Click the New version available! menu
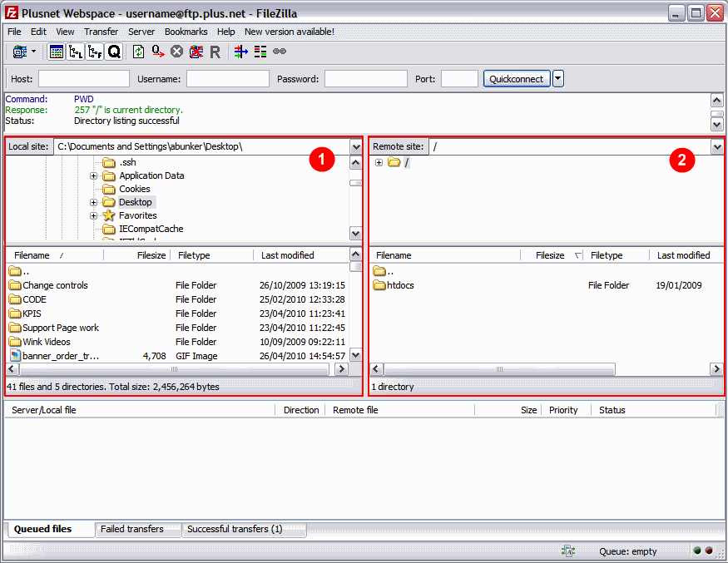 click(290, 32)
